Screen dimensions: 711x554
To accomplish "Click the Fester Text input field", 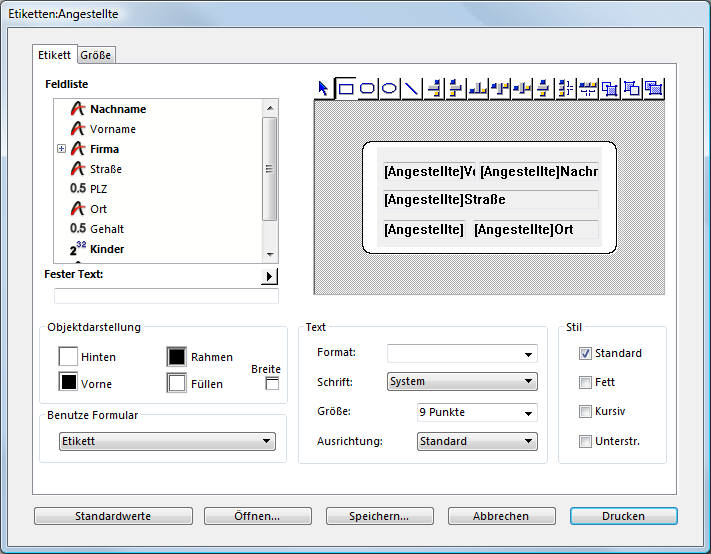I will pyautogui.click(x=166, y=296).
